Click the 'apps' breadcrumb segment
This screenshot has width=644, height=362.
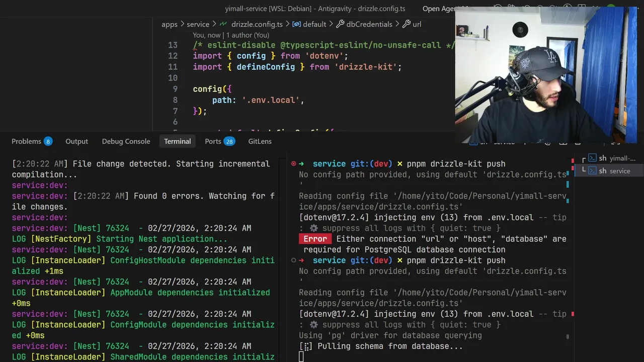point(170,24)
